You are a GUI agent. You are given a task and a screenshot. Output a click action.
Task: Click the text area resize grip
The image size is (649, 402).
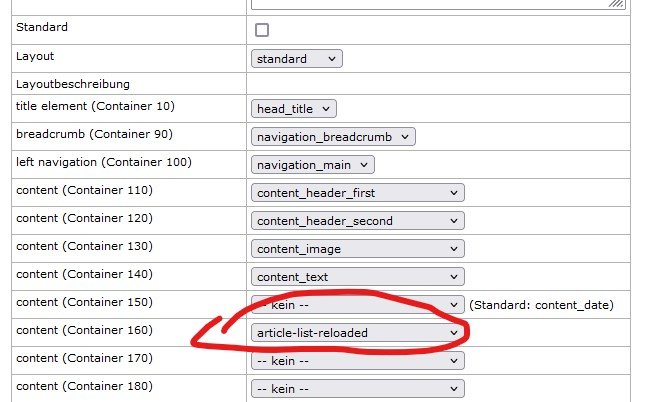click(618, 5)
